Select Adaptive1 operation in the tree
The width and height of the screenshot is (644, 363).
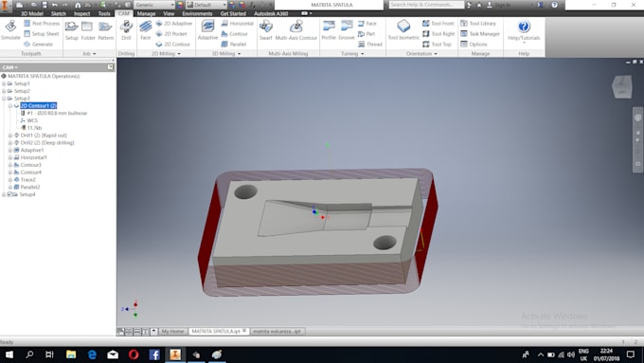[x=31, y=150]
